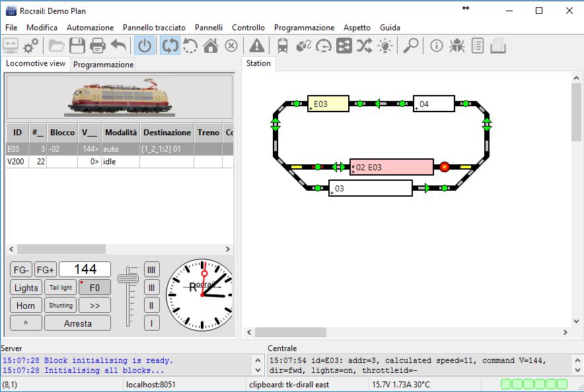Click the open plan folder icon
Image resolution: width=584 pixels, height=392 pixels.
pos(57,46)
